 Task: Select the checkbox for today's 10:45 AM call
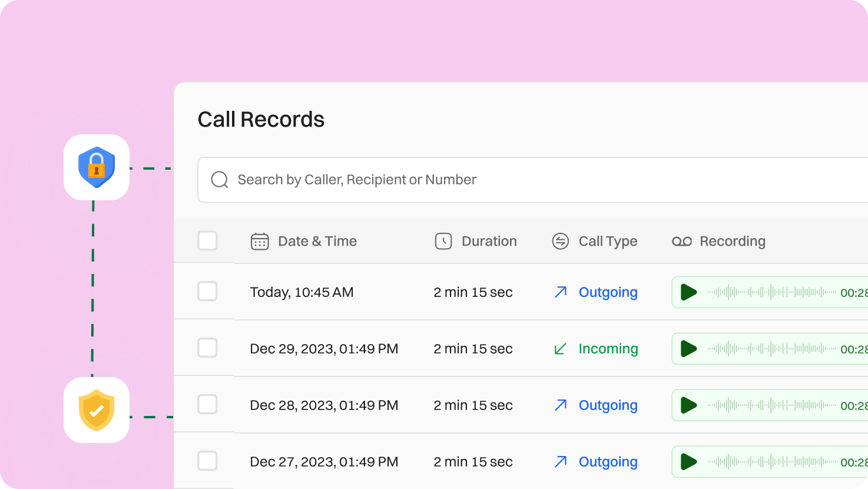pyautogui.click(x=207, y=291)
